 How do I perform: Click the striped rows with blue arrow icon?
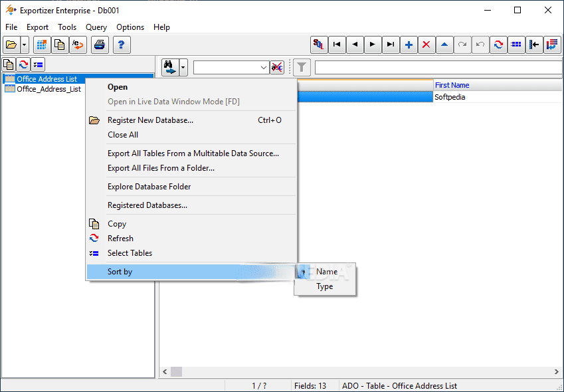pos(553,45)
